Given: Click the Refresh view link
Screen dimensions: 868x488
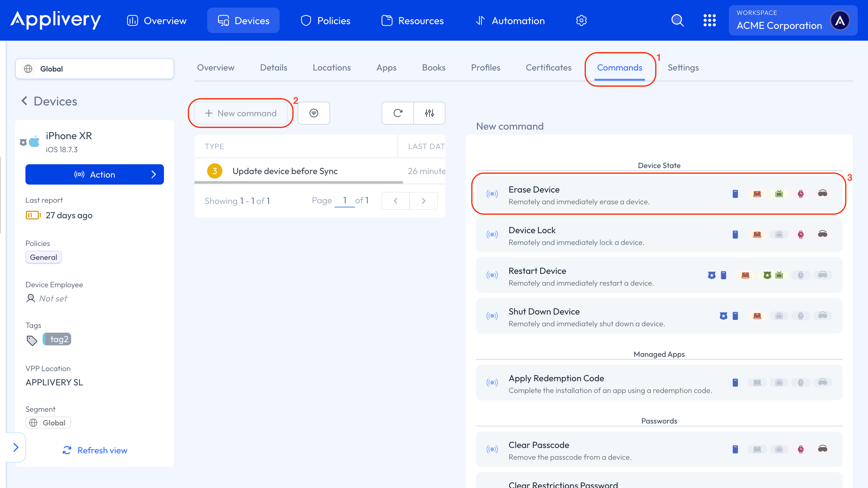Looking at the screenshot, I should 95,450.
